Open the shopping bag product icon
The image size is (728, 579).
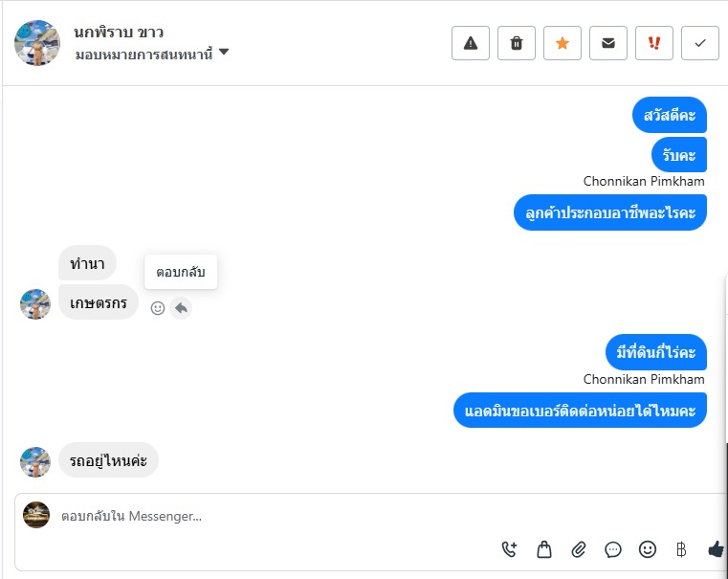(544, 549)
